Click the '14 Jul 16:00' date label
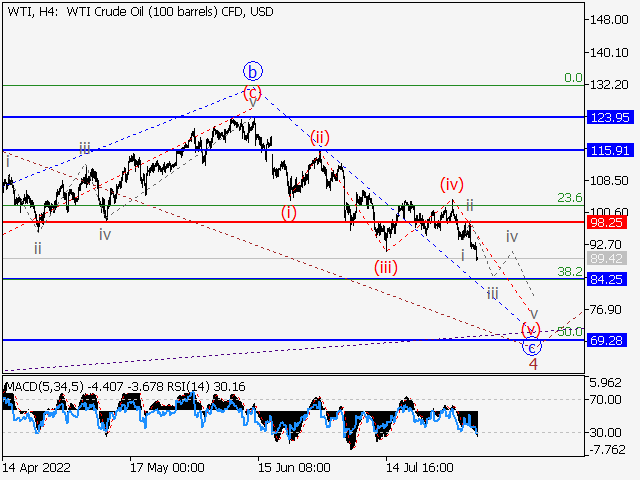640x480 pixels. coord(420,467)
